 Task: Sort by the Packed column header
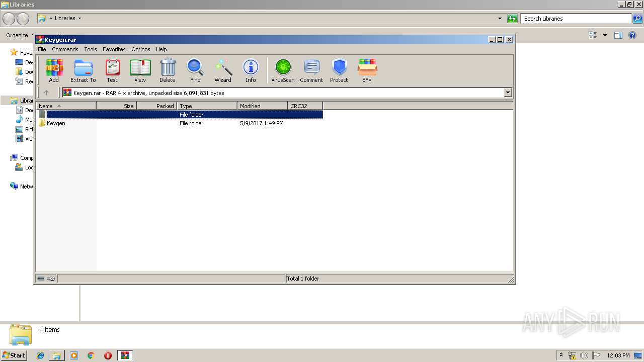156,106
